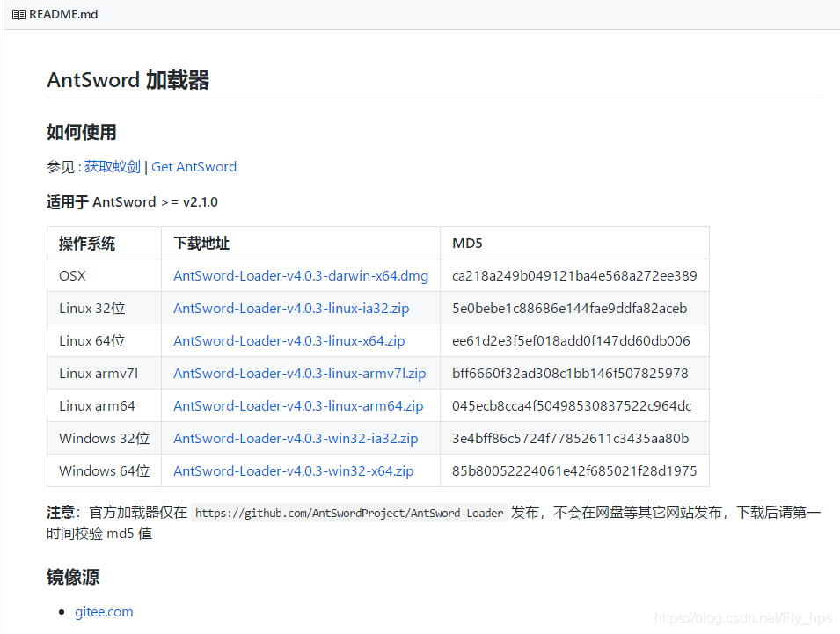Click the 适用于 AntSword >= v2.1.0 text
This screenshot has width=840, height=634.
tap(132, 202)
